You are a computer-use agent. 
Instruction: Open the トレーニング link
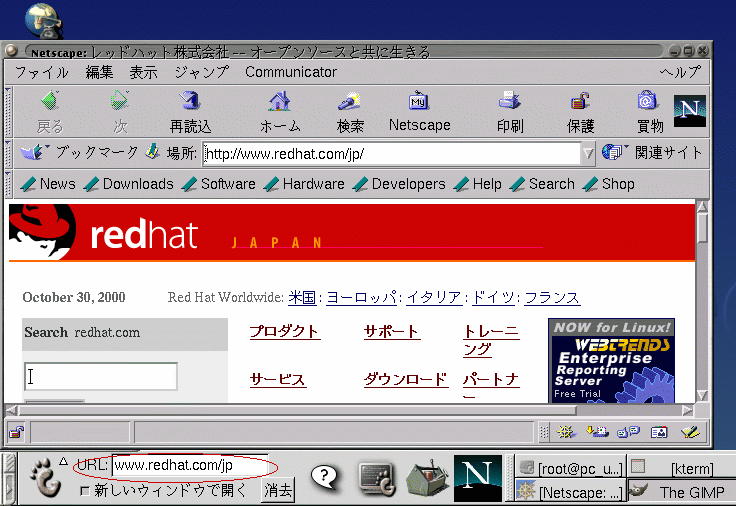pos(491,340)
